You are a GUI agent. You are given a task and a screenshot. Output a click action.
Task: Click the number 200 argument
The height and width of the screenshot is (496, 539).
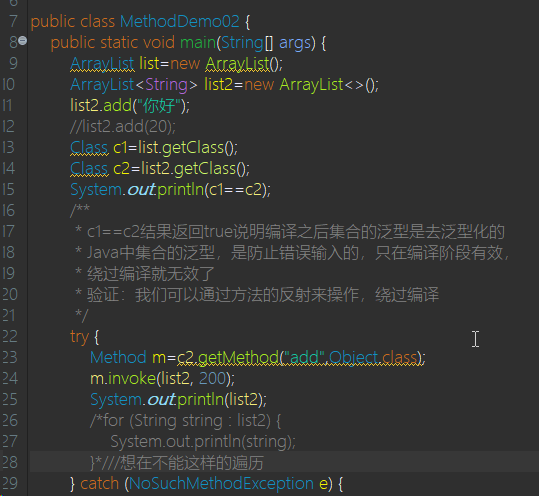[x=211, y=378]
